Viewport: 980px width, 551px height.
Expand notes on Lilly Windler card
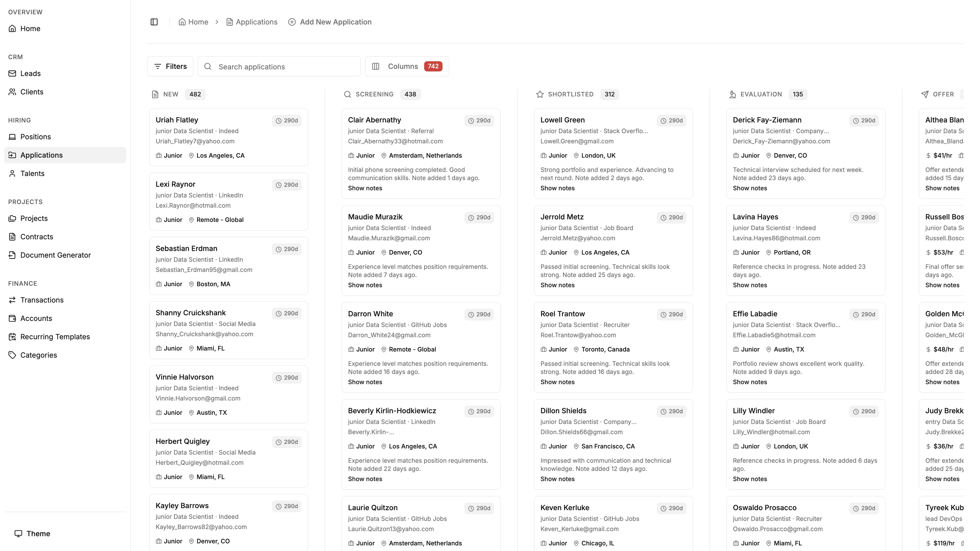(x=750, y=479)
